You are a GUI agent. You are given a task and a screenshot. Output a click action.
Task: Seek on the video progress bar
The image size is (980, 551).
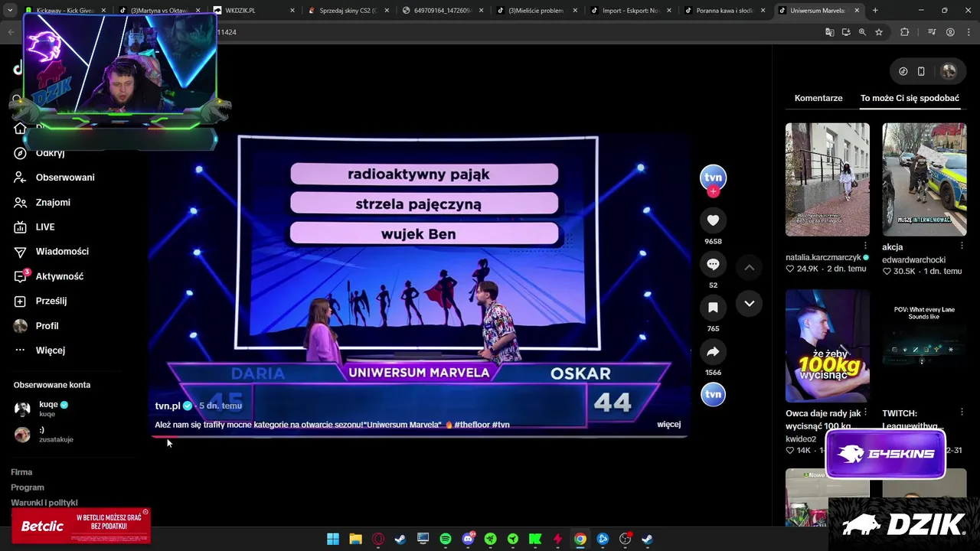click(x=420, y=437)
